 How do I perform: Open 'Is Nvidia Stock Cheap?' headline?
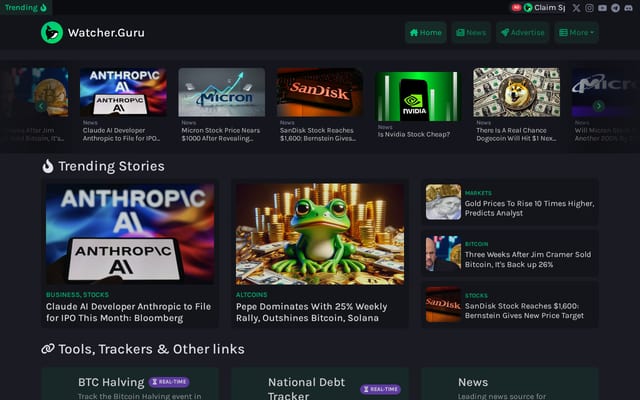414,134
